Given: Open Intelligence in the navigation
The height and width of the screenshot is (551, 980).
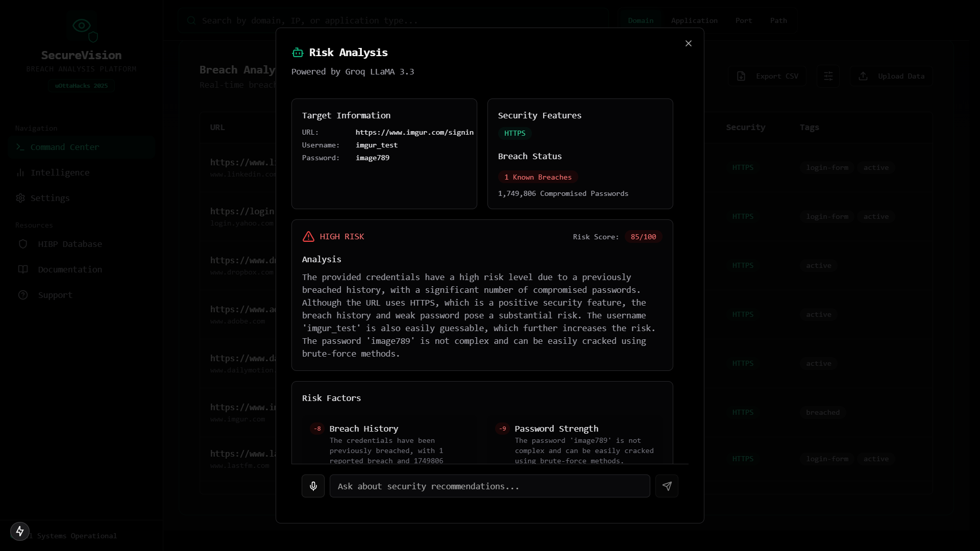Looking at the screenshot, I should coord(60,172).
